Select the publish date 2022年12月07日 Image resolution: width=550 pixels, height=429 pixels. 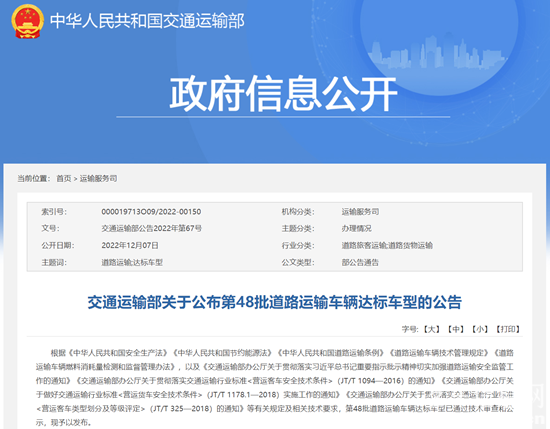(130, 246)
